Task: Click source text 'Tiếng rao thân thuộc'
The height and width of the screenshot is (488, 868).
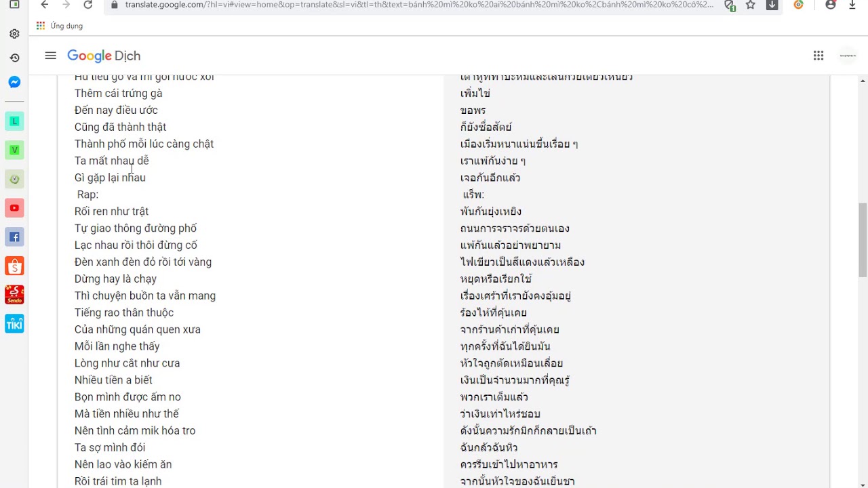Action: [x=124, y=312]
